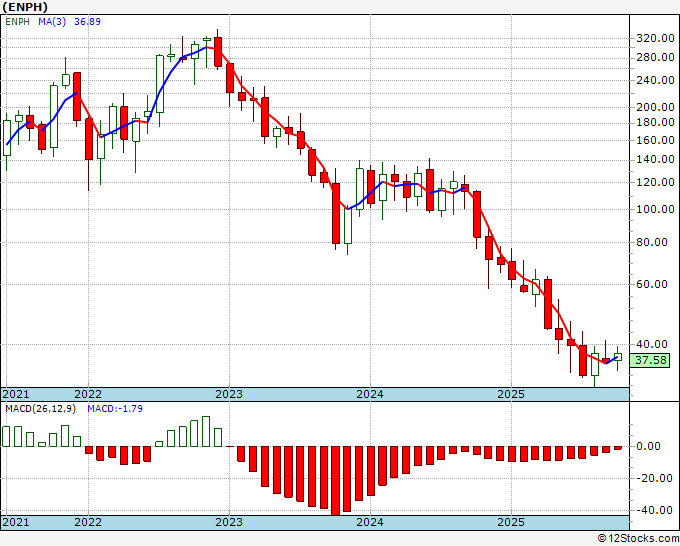Click 2021 on the price time axis
Image resolution: width=680 pixels, height=546 pixels.
(x=16, y=394)
